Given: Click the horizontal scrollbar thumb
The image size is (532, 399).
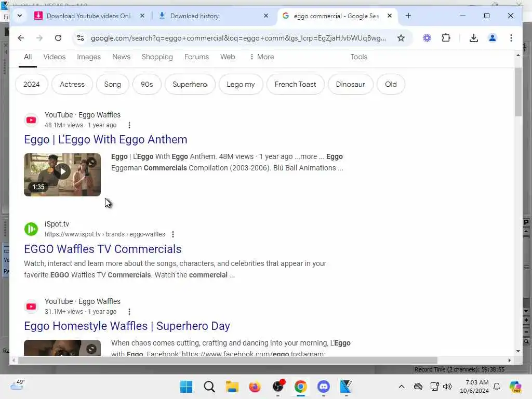Looking at the screenshot, I should point(228,360).
